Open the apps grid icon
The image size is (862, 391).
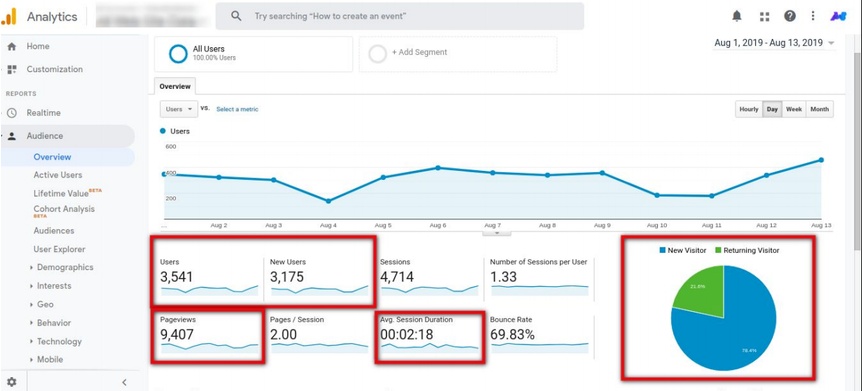764,16
